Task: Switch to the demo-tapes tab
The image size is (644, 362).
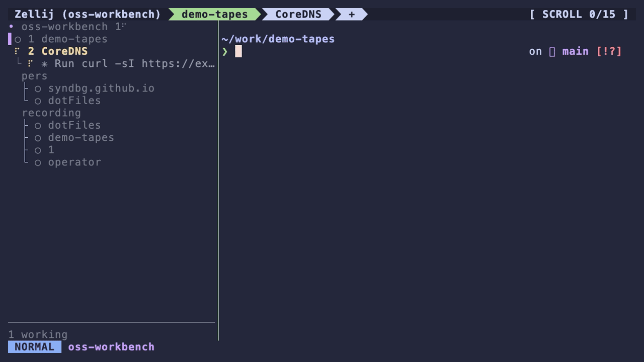Action: pyautogui.click(x=215, y=14)
